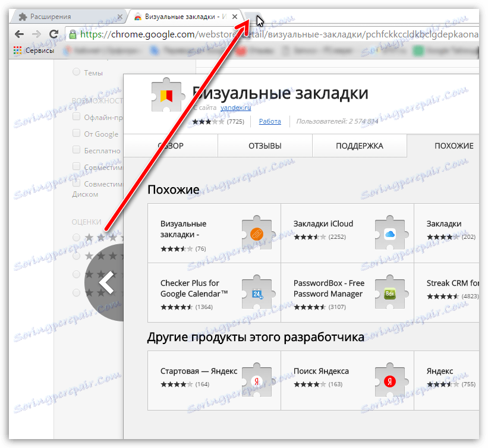Viewport: 488px width, 448px height.
Task: Click the Стартовая Яндекс white Я icon
Action: point(257,381)
